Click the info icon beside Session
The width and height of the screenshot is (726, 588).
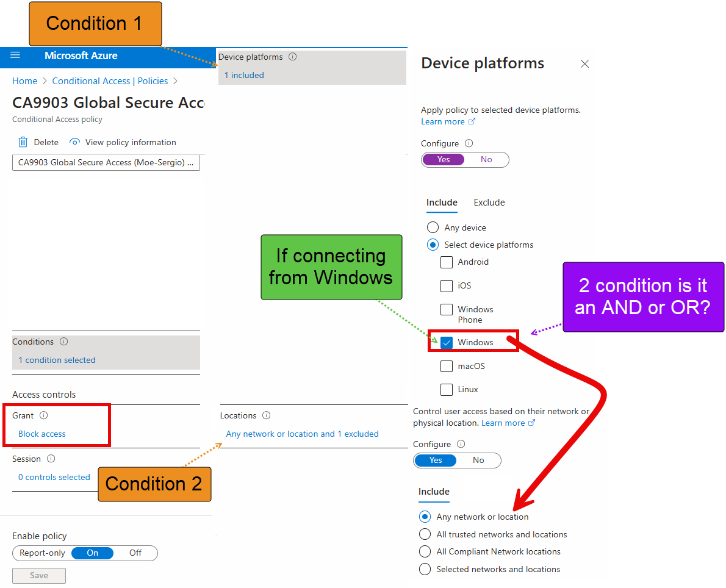click(x=51, y=458)
